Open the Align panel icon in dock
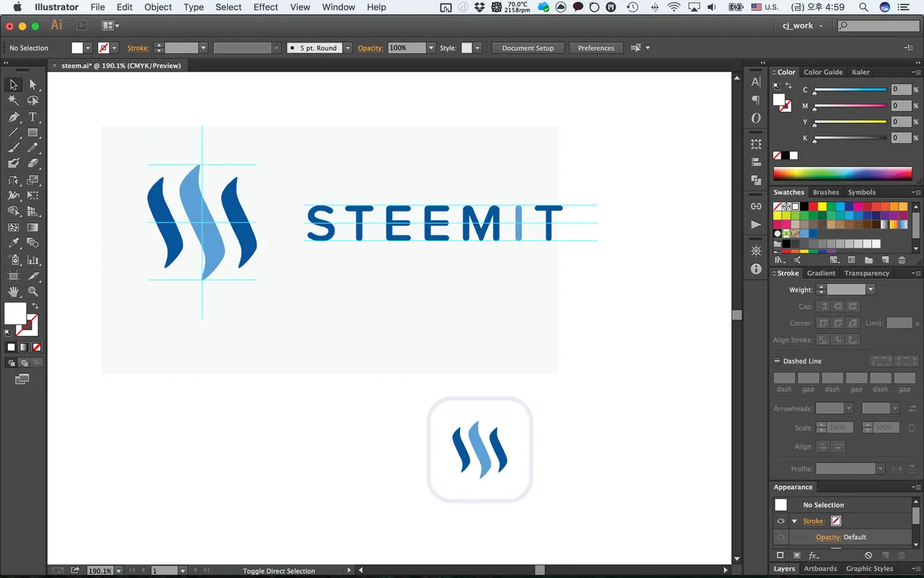This screenshot has height=578, width=924. 756,162
